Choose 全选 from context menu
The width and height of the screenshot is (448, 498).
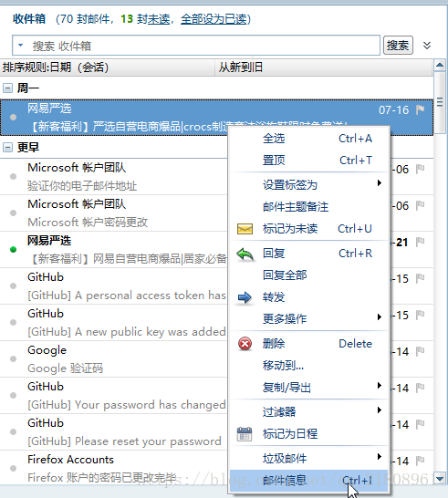[x=308, y=139]
